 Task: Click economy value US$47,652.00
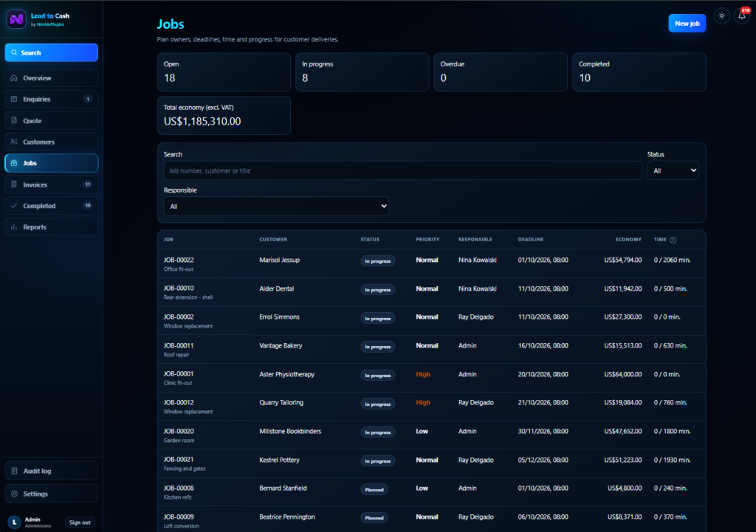(623, 432)
